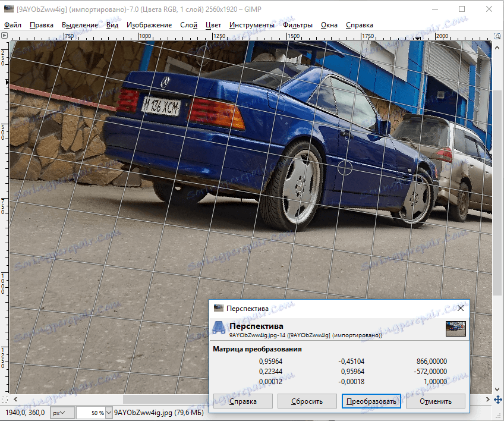Viewport: 504px width, 421px height.
Task: Close the Перспектива dialog
Action: coord(460,308)
